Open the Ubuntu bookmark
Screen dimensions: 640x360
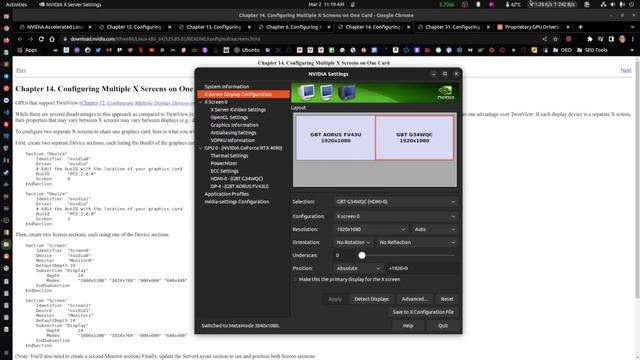247,50
